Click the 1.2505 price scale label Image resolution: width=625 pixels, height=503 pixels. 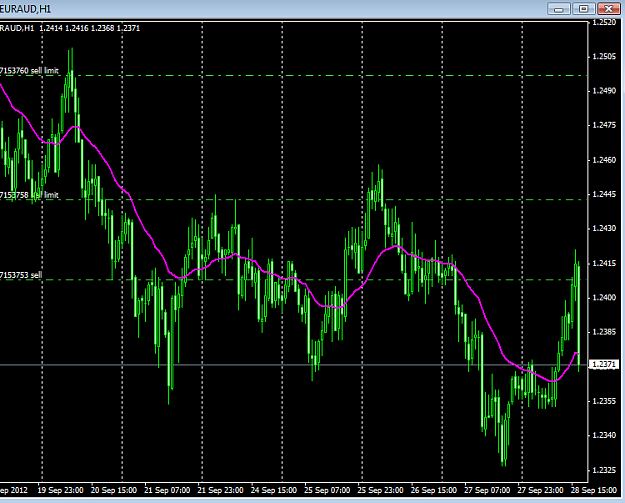[x=604, y=57]
